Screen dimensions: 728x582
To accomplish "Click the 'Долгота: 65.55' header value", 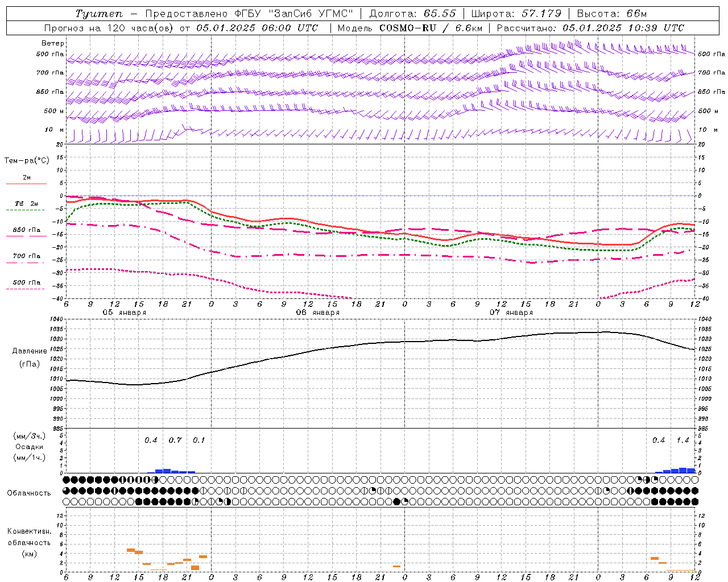I will click(412, 14).
